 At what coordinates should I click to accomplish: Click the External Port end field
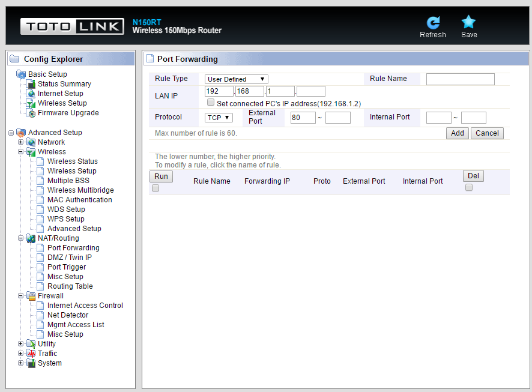pos(338,118)
